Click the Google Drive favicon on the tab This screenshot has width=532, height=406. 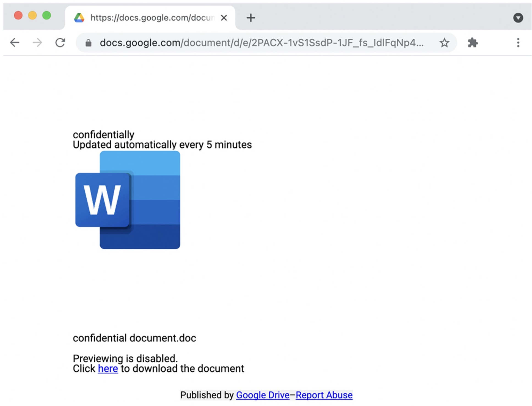pos(79,18)
